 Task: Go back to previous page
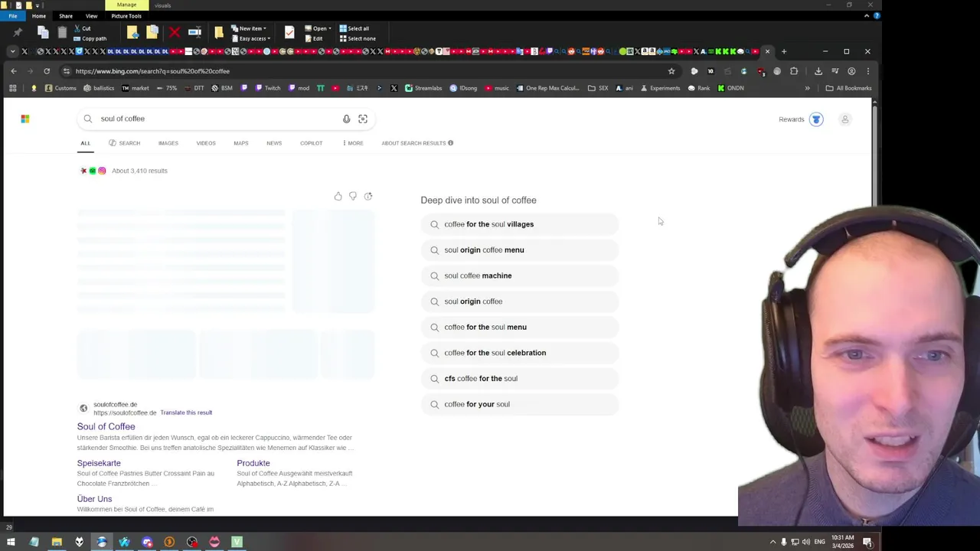tap(14, 71)
